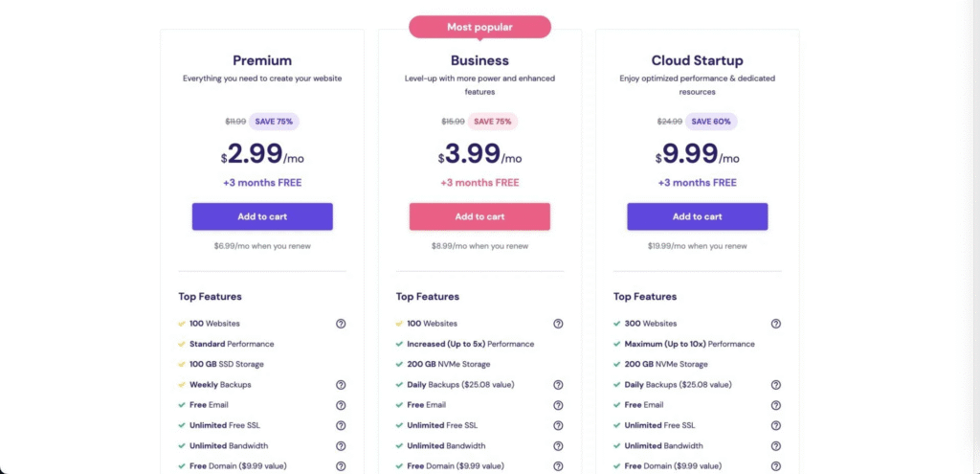
Task: Click help icon for Business Unlimited Free SSL
Action: 558,425
